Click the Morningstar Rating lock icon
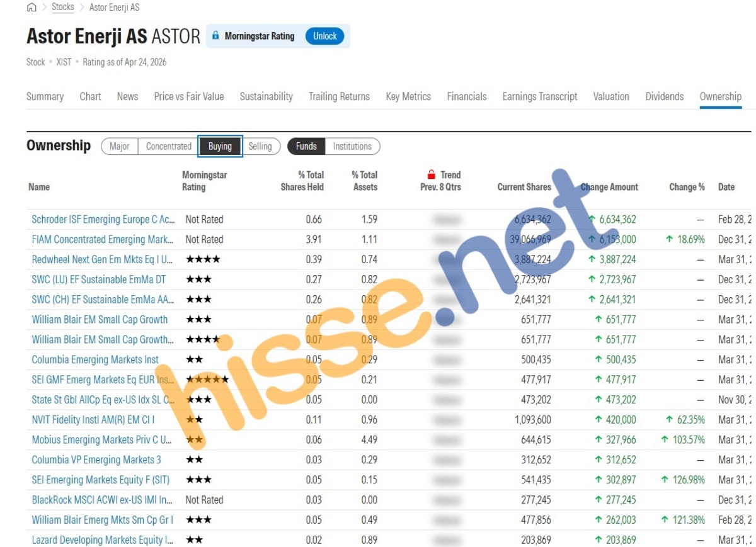The width and height of the screenshot is (756, 547). coord(215,36)
